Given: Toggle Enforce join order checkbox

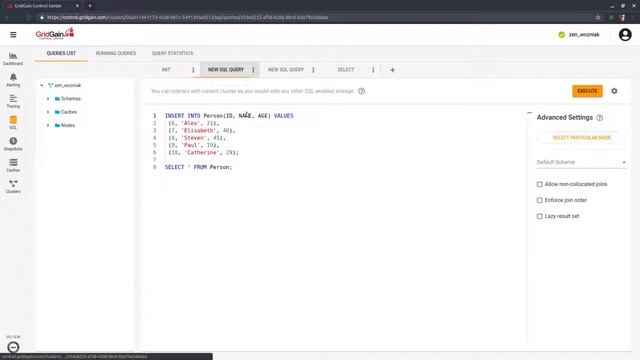Looking at the screenshot, I should pyautogui.click(x=540, y=200).
